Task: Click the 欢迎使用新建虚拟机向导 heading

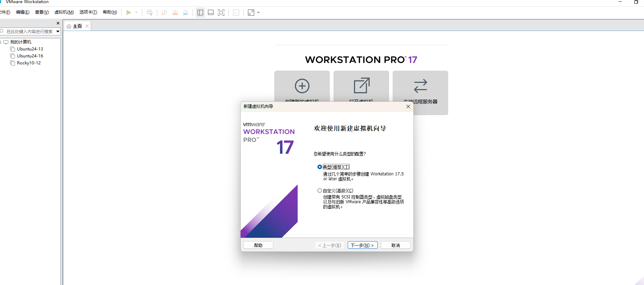Action: coord(350,128)
